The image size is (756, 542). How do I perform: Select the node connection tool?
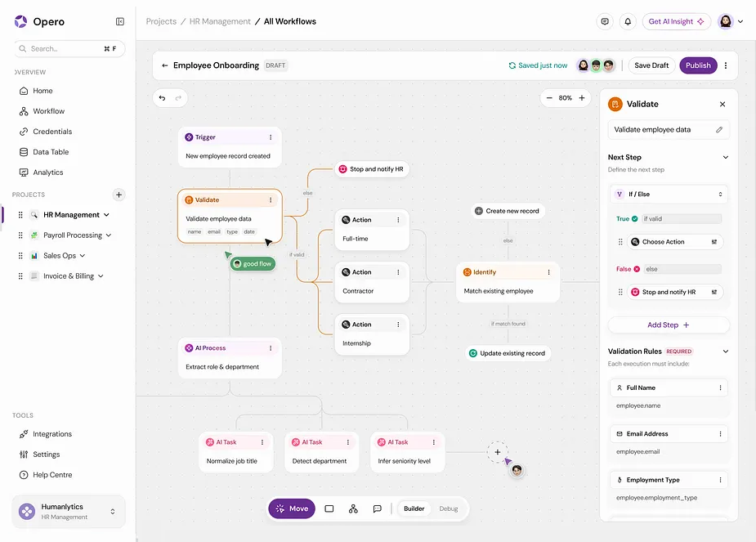coord(353,508)
